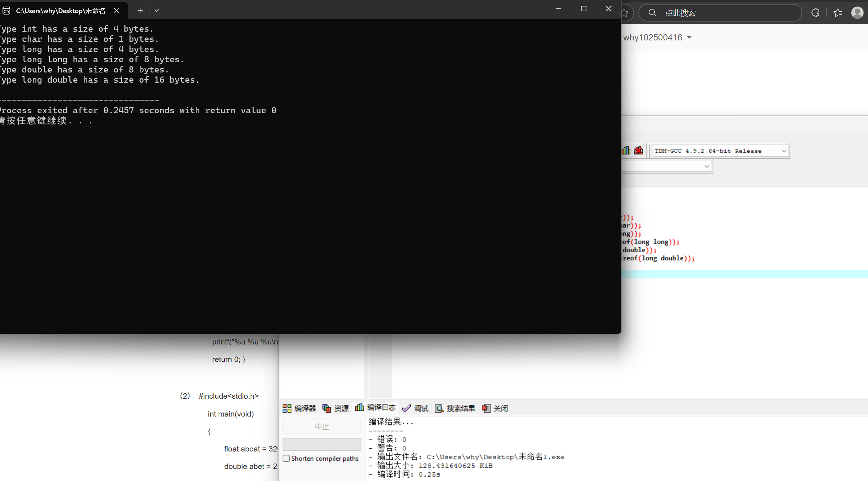
Task: Close the terminal tab 未命名
Action: click(x=116, y=11)
